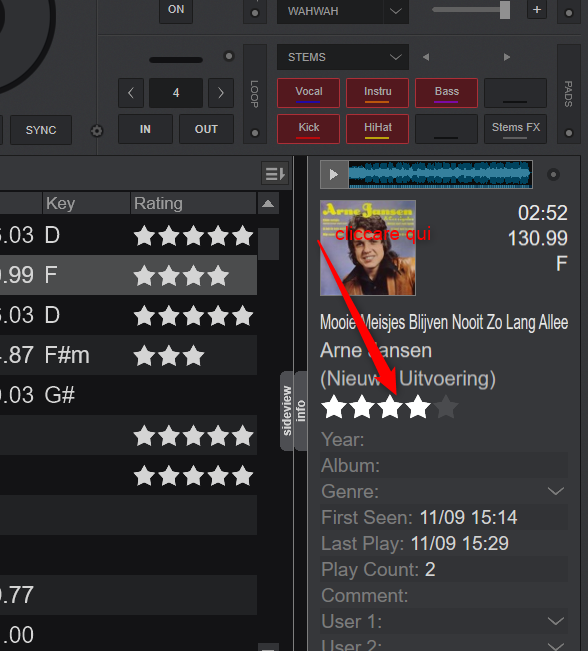Select the row with key G#
This screenshot has width=588, height=651.
[x=128, y=395]
